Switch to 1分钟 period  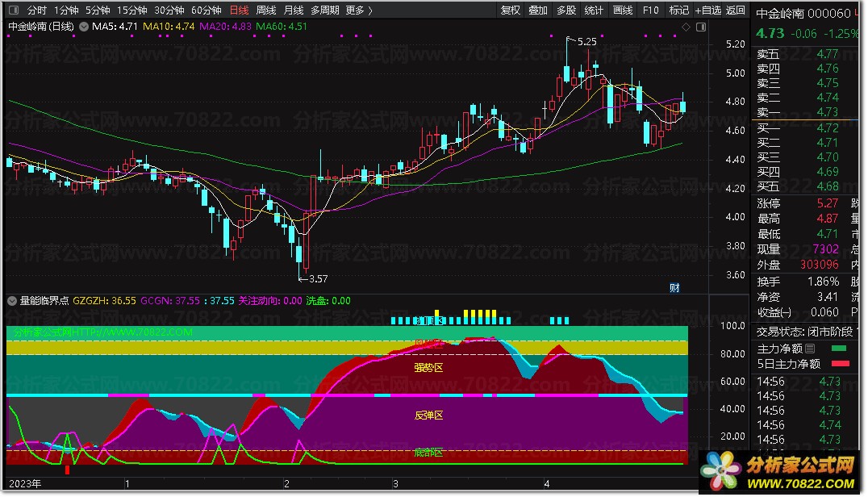click(x=66, y=10)
